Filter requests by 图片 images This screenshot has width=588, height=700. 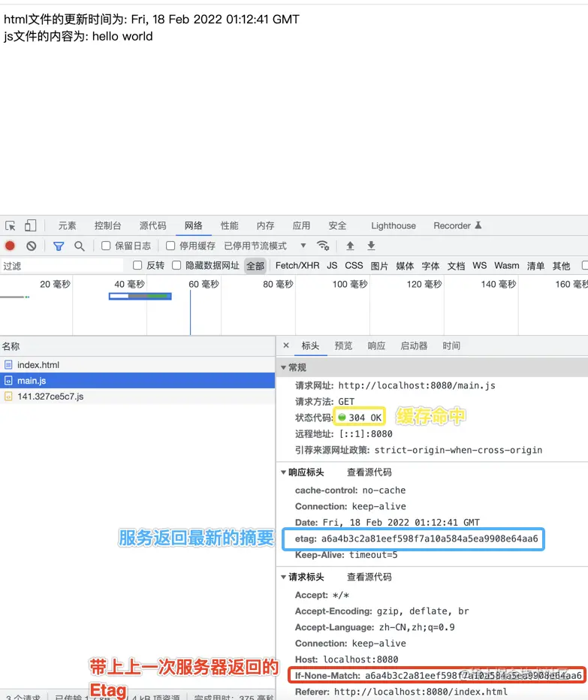(x=379, y=266)
